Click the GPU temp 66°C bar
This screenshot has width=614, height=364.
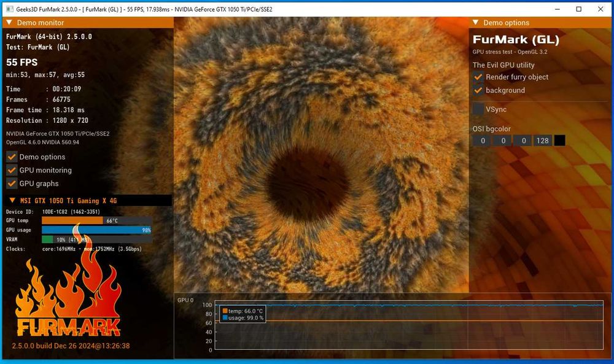[x=97, y=221]
